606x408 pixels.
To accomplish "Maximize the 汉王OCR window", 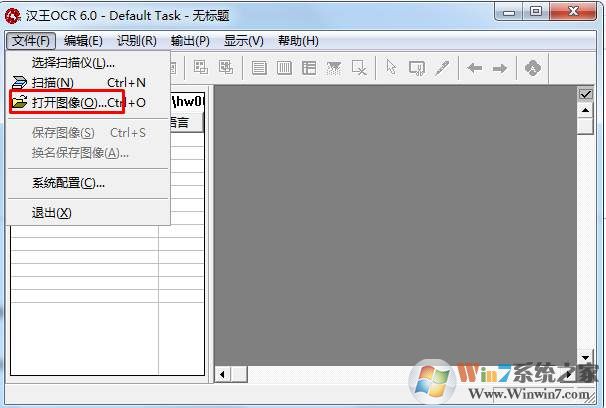I will [x=535, y=12].
